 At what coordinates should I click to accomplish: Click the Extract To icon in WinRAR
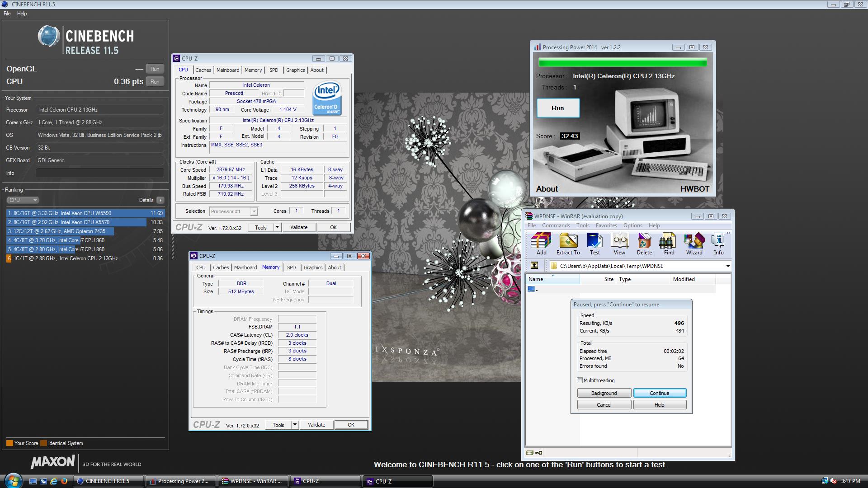[568, 244]
